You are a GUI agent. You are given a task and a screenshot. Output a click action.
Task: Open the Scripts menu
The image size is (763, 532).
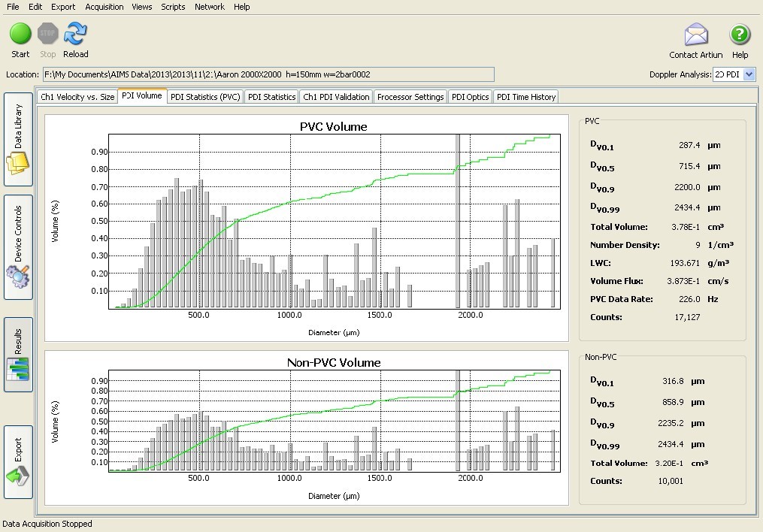click(173, 7)
